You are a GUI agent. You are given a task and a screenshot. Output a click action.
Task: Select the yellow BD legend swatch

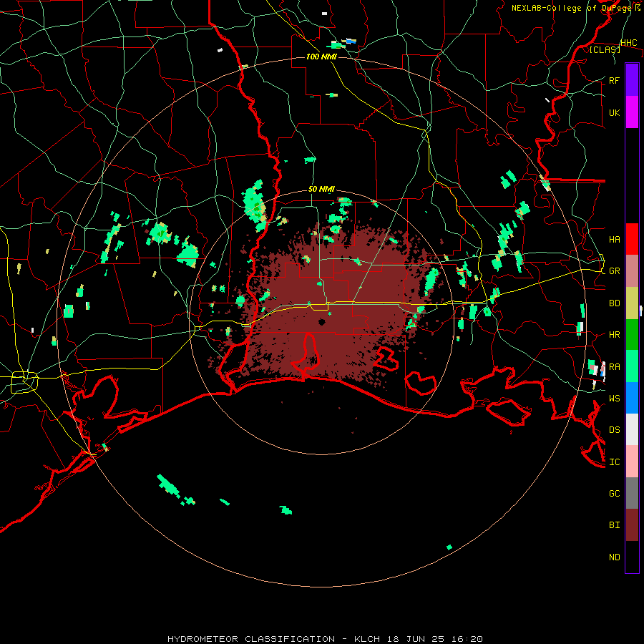[632, 303]
